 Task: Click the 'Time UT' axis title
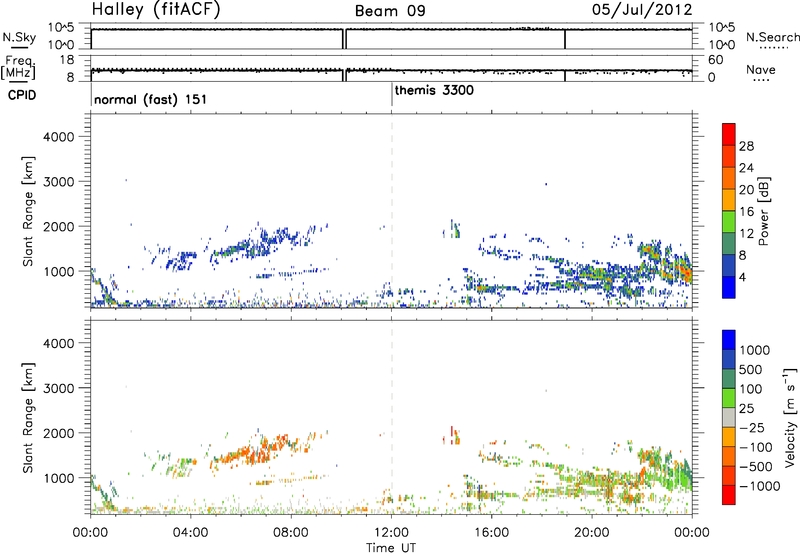[391, 548]
